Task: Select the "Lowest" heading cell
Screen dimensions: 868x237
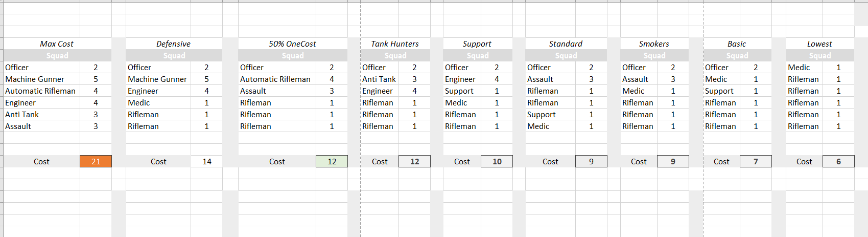Action: coord(819,44)
